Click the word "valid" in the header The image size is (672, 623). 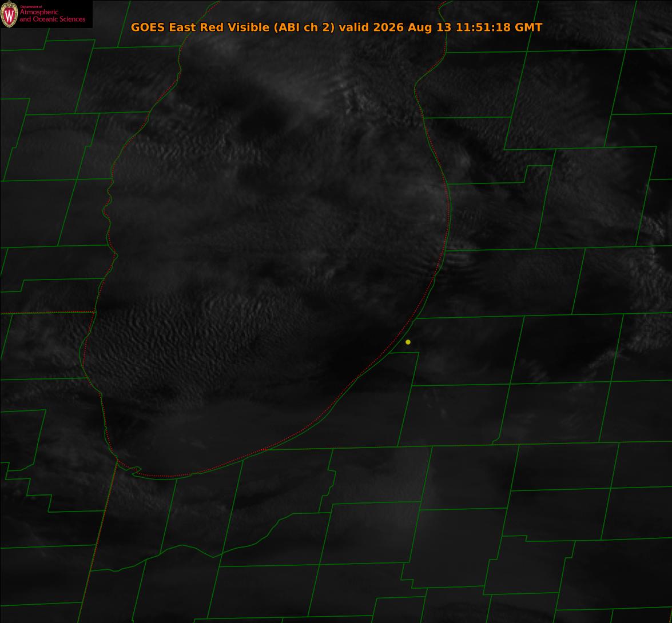click(354, 27)
